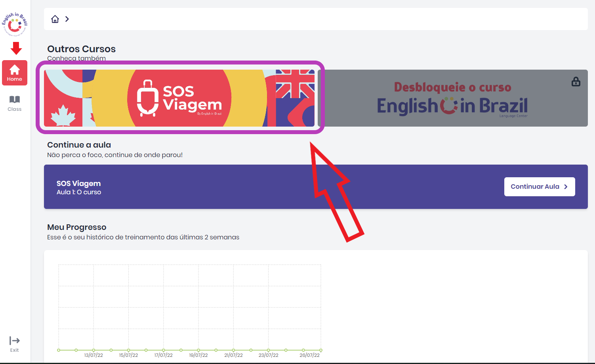Image resolution: width=595 pixels, height=364 pixels.
Task: Click 'Não perca o foco' subtitle text
Action: [x=115, y=155]
